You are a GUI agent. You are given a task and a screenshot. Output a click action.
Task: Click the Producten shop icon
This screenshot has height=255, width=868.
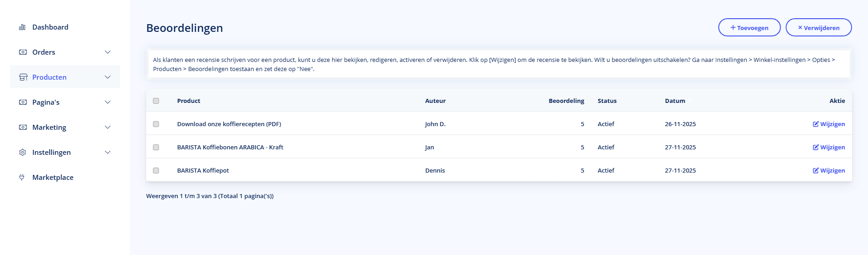[23, 77]
